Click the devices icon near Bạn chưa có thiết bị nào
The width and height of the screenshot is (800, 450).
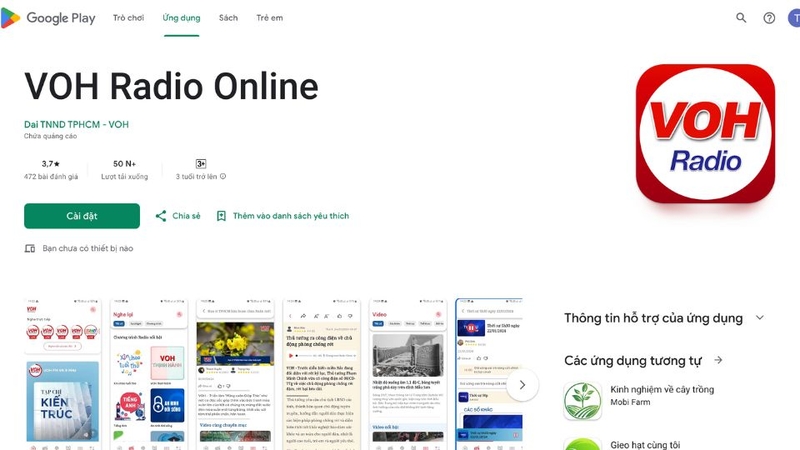[30, 248]
